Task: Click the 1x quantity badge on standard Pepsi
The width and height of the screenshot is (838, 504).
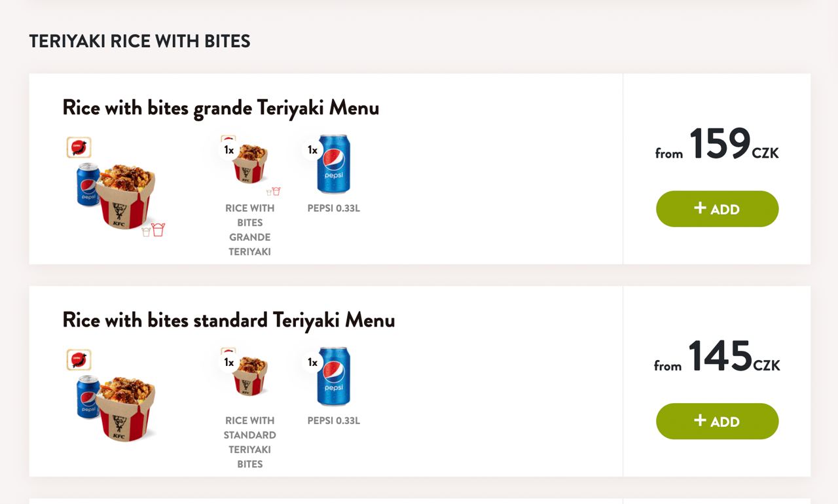Action: point(312,362)
